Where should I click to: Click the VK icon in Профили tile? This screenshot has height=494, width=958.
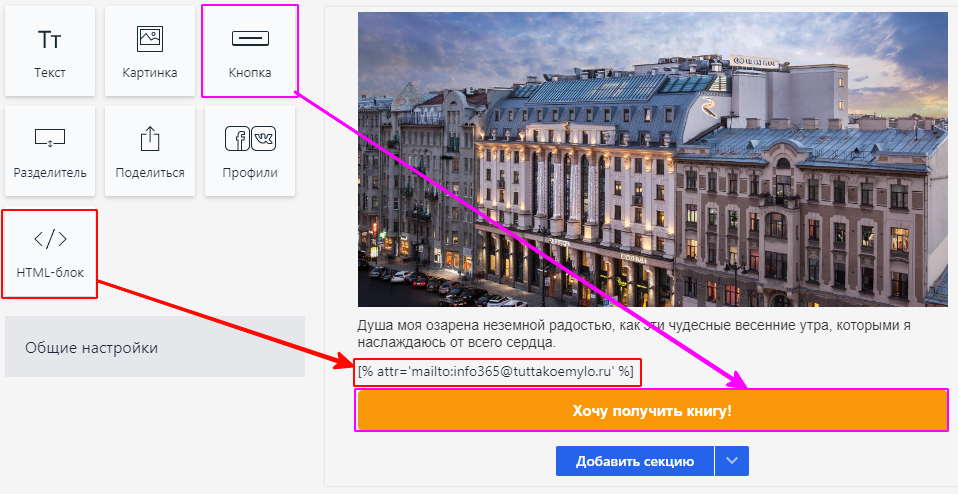263,139
